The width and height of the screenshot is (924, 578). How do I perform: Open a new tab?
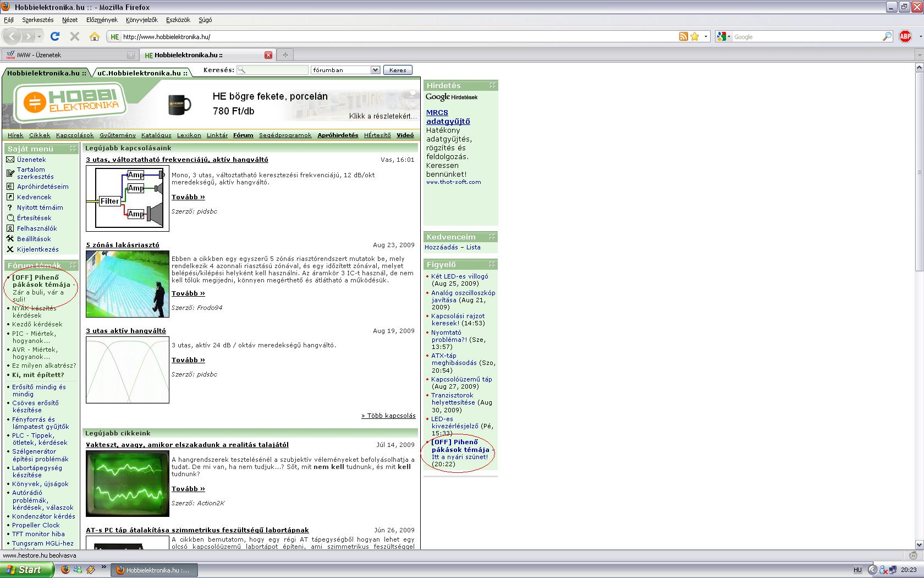285,54
